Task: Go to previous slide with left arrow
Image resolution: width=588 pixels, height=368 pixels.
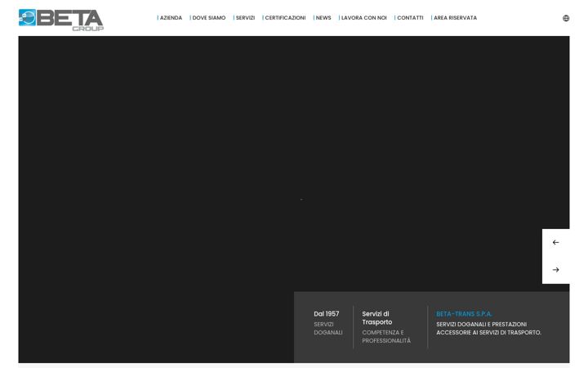Action: (x=556, y=243)
